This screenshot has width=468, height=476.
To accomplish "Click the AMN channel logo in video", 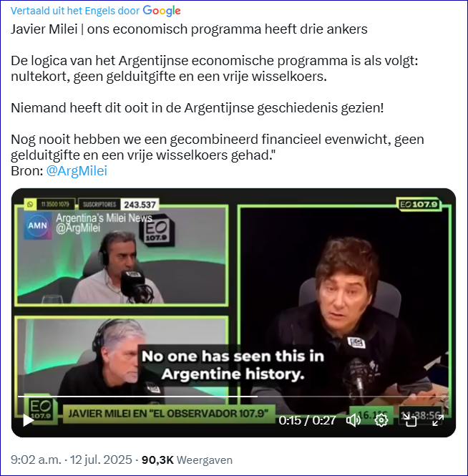I will (x=38, y=225).
